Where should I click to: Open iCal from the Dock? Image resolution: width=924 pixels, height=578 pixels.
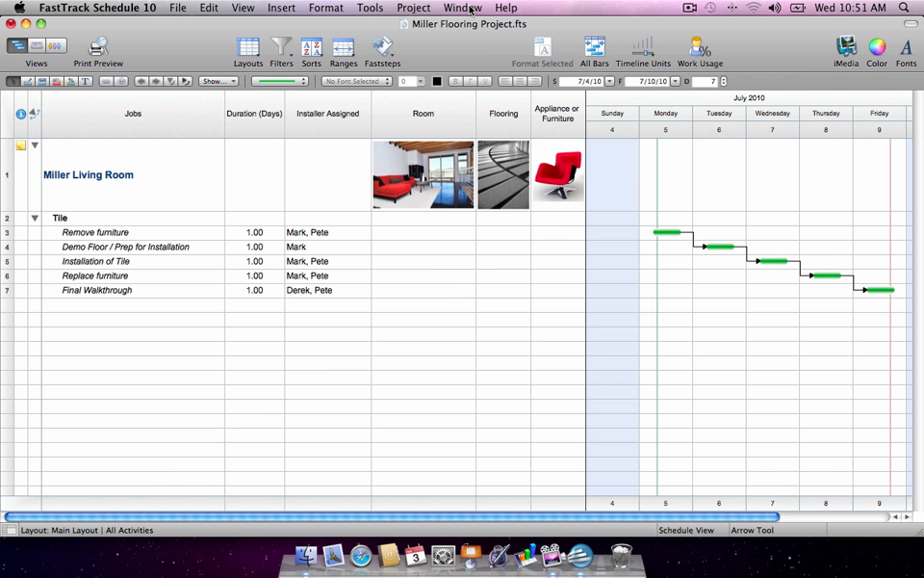(416, 556)
